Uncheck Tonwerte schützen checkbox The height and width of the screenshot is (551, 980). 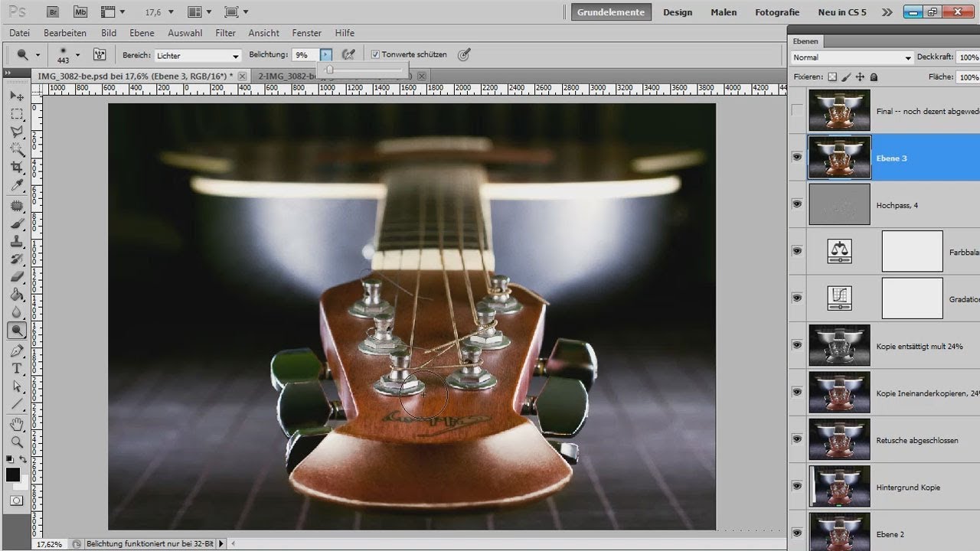pos(375,54)
